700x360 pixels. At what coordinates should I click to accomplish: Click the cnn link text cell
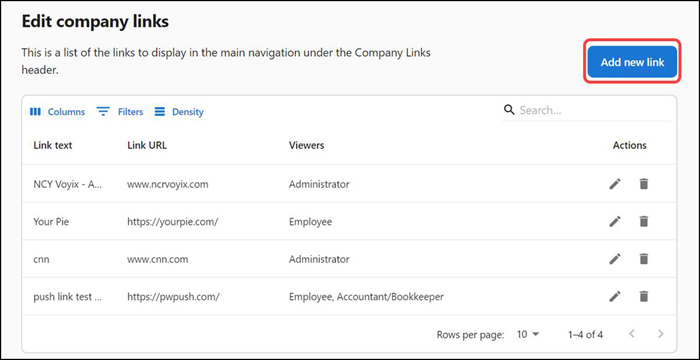point(42,259)
